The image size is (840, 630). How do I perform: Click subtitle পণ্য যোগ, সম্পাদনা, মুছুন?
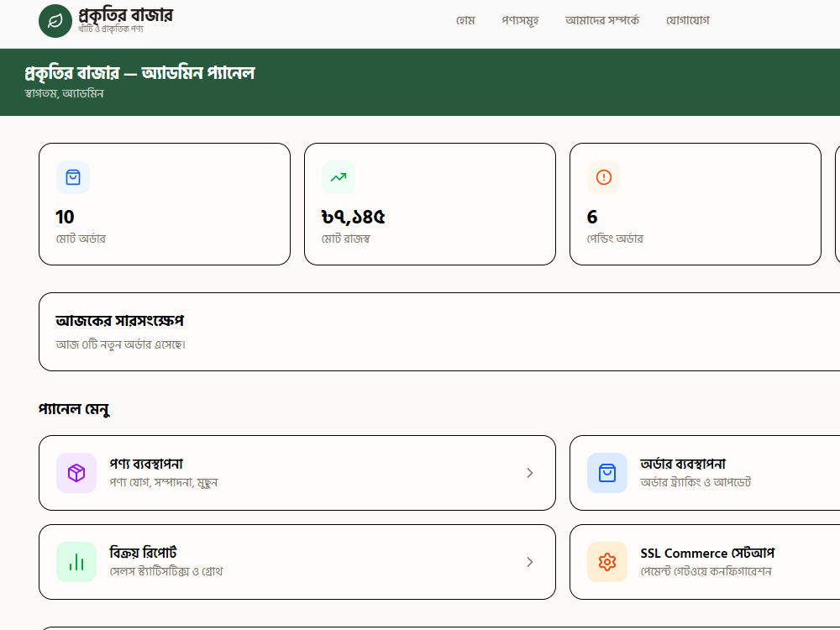(164, 482)
